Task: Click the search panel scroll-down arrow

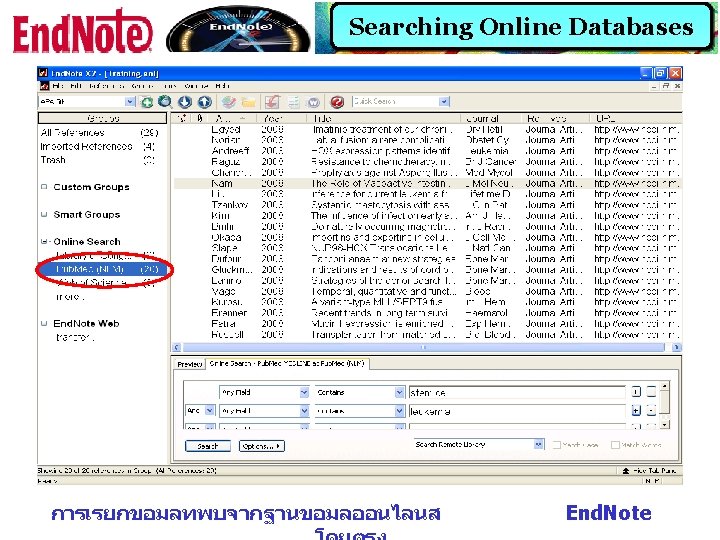Action: pyautogui.click(x=664, y=425)
